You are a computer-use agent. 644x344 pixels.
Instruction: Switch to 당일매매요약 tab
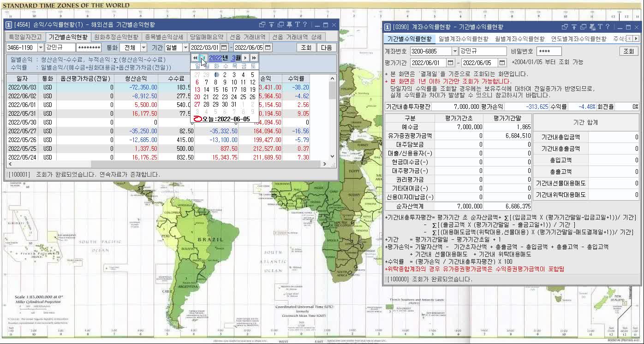(206, 37)
